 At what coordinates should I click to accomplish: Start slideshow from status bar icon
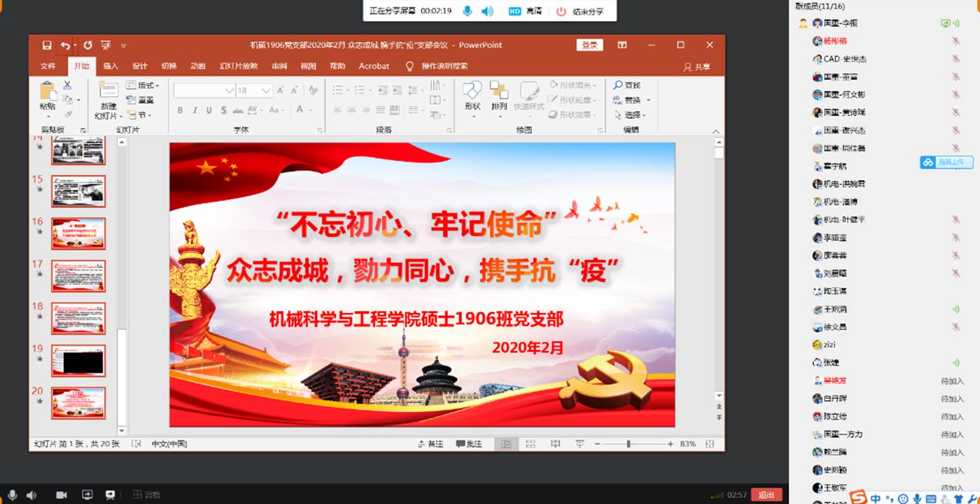[x=579, y=444]
